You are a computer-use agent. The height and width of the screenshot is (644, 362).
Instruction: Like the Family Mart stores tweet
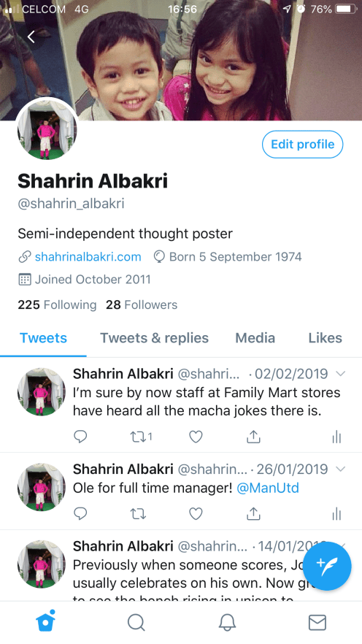pyautogui.click(x=196, y=437)
